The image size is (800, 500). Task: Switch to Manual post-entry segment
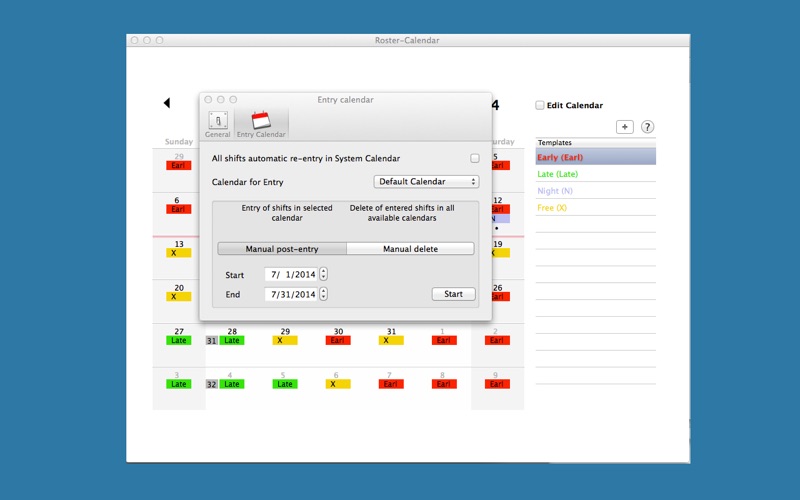282,248
